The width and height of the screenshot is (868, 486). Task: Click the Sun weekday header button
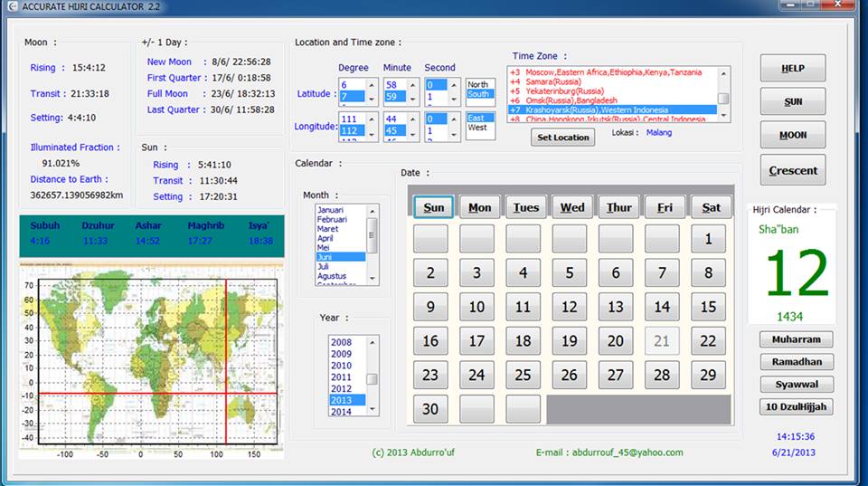tap(434, 207)
